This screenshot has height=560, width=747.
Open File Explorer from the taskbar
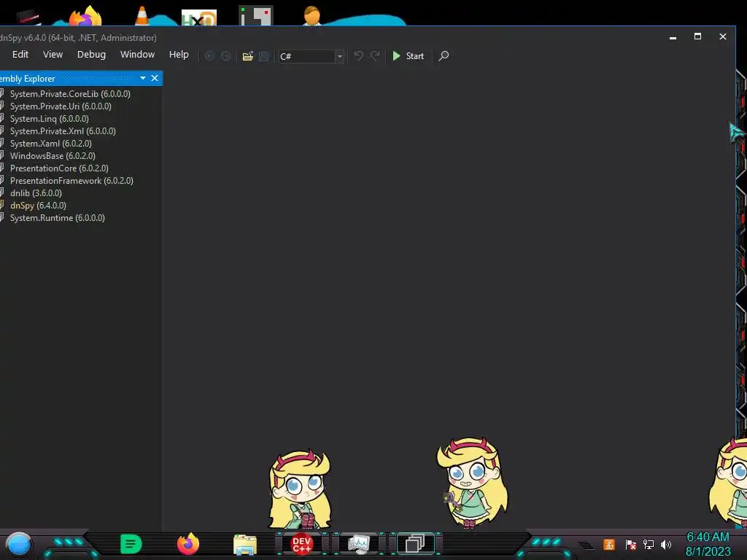click(x=245, y=545)
